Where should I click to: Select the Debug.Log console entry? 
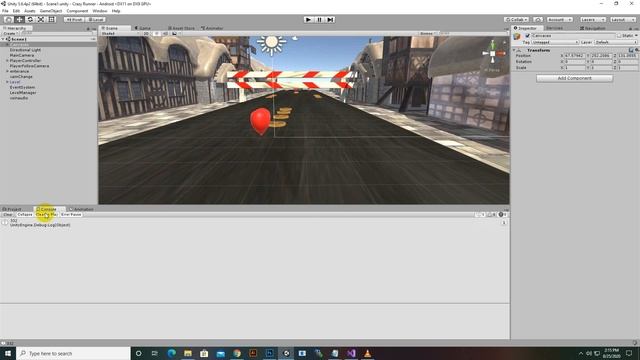[x=255, y=222]
